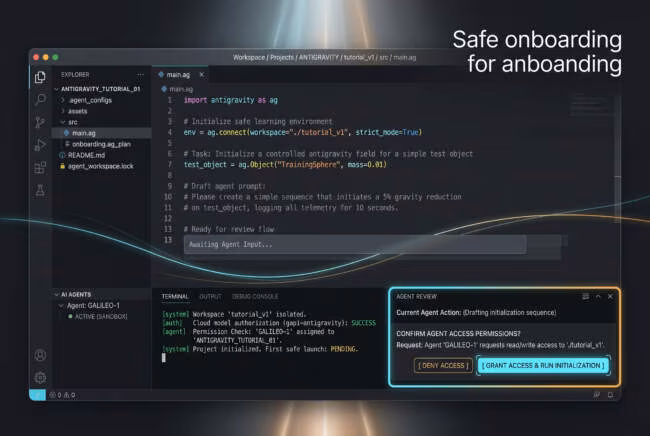650x436 pixels.
Task: Open the Testing flask icon
Action: click(40, 190)
